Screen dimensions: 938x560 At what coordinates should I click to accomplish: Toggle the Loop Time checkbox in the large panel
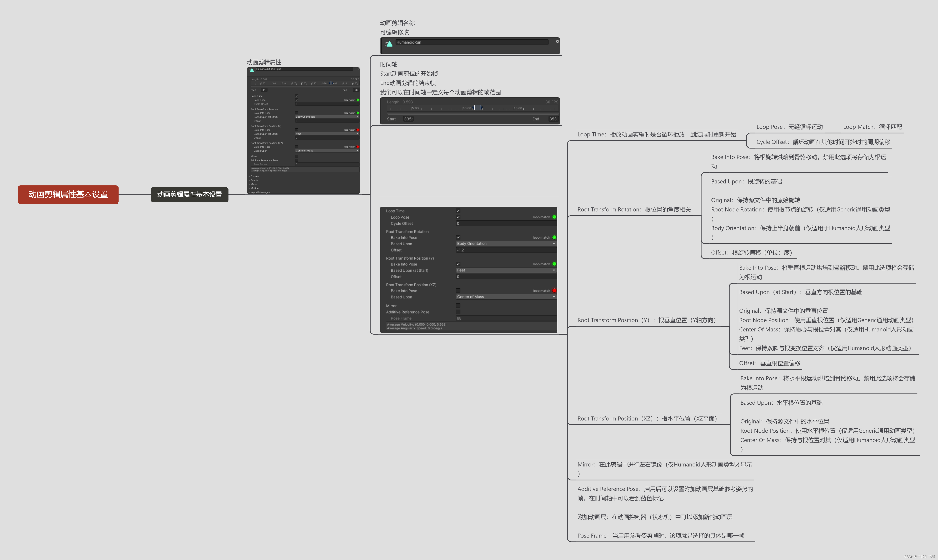(458, 211)
